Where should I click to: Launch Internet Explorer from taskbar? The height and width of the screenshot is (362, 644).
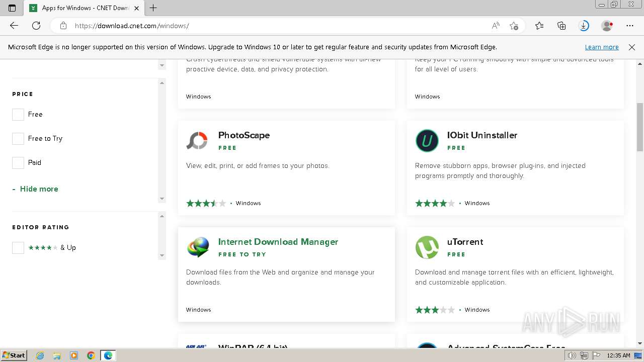click(x=40, y=355)
